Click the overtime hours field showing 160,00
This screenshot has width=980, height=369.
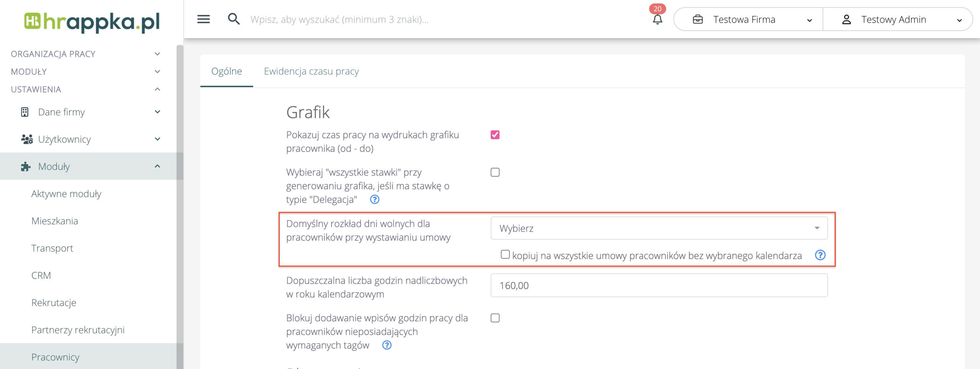tap(658, 286)
